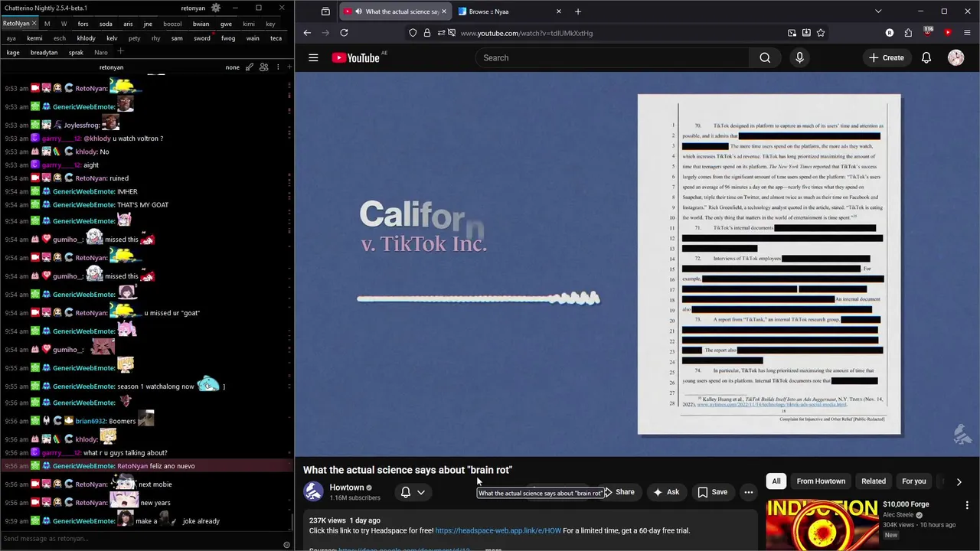Bookmark this page with star icon
Image resolution: width=980 pixels, height=551 pixels.
pyautogui.click(x=821, y=33)
